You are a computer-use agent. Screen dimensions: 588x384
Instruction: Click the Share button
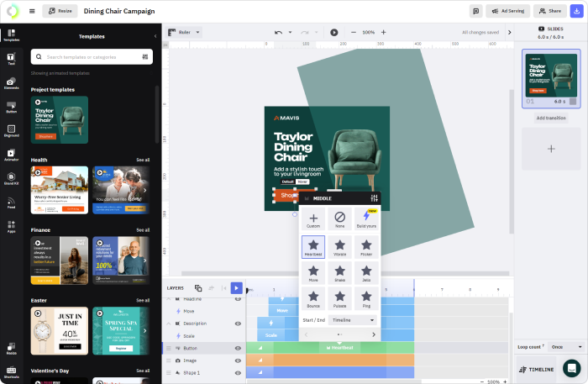click(549, 11)
